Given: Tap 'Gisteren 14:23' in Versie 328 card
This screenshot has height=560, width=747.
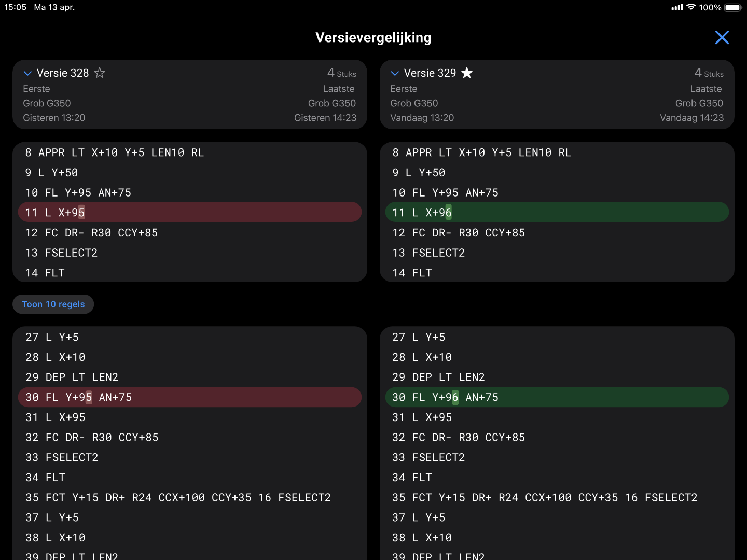Looking at the screenshot, I should [x=325, y=118].
